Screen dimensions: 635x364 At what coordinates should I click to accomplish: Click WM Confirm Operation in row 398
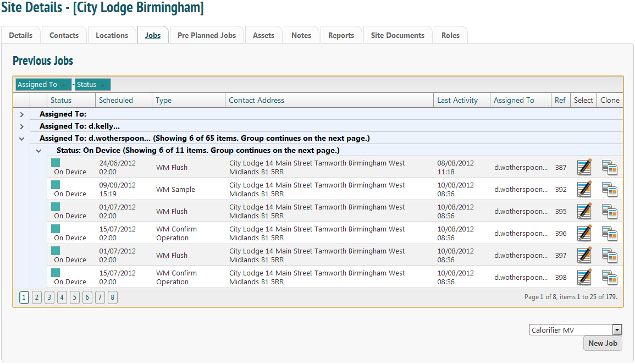coord(176,277)
